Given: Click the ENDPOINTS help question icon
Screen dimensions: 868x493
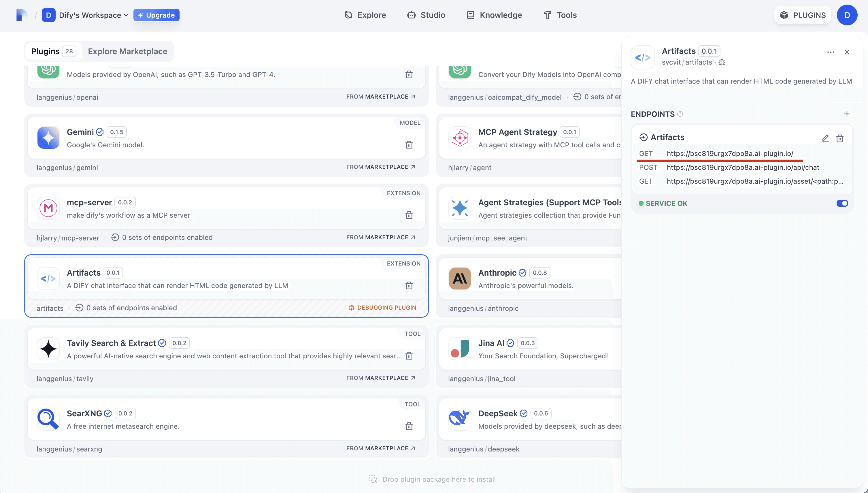Looking at the screenshot, I should 680,114.
